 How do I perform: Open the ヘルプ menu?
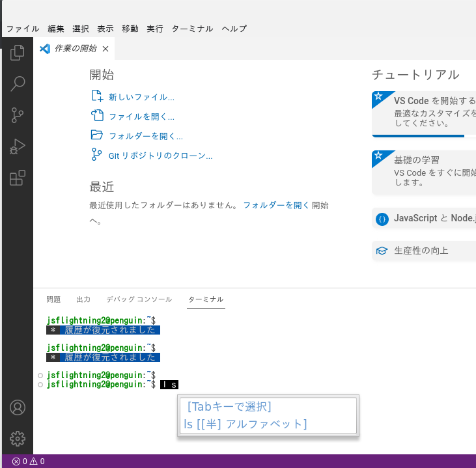[x=234, y=29]
